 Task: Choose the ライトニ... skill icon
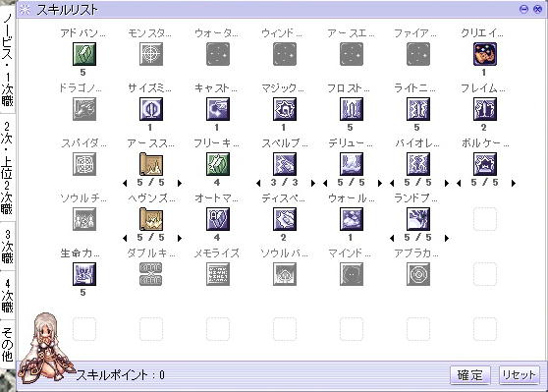point(418,109)
